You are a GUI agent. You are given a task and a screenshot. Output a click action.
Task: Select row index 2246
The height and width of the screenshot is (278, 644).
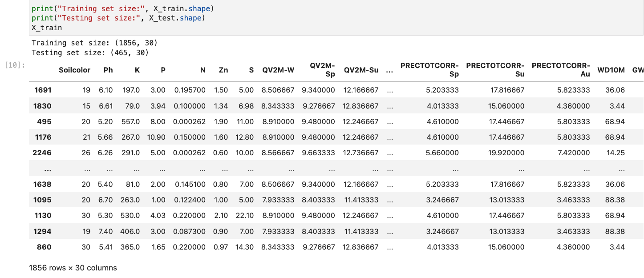(42, 153)
